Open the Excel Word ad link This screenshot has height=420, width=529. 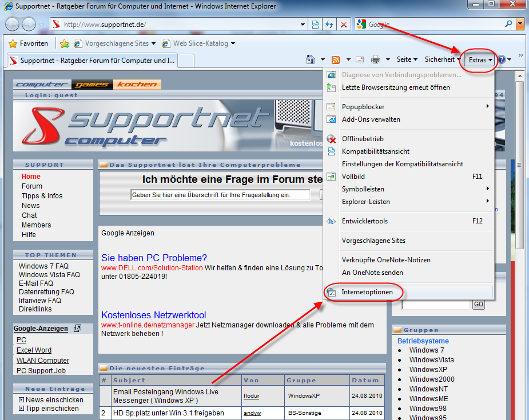click(x=34, y=350)
